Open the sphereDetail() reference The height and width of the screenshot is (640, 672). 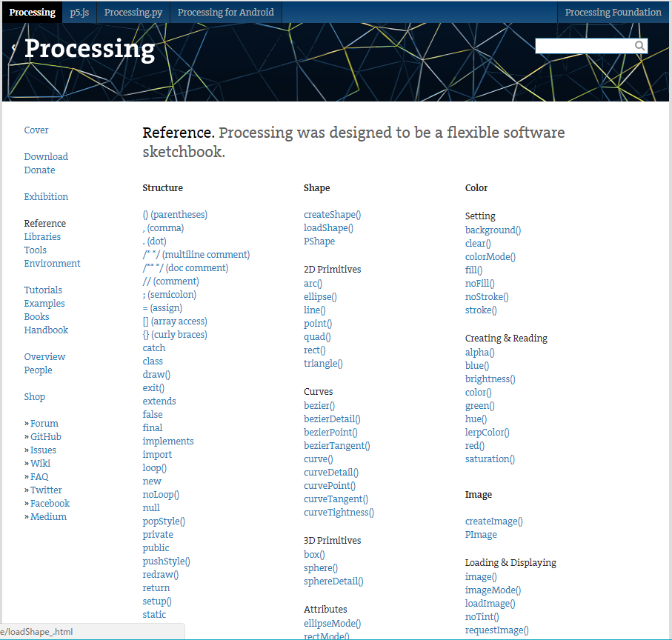333,581
